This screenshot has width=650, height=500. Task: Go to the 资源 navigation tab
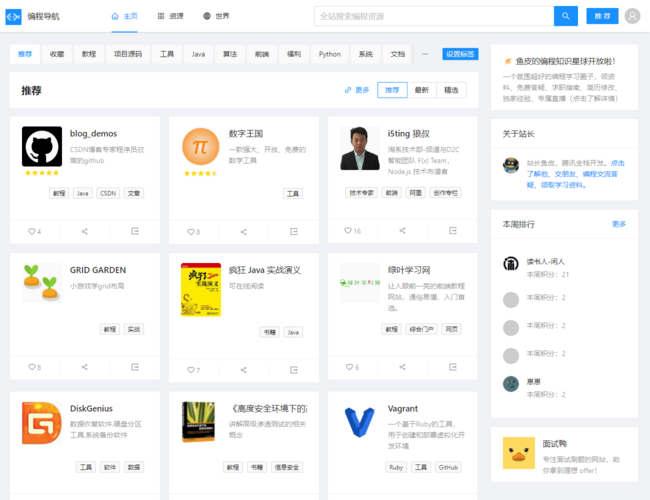(x=171, y=16)
